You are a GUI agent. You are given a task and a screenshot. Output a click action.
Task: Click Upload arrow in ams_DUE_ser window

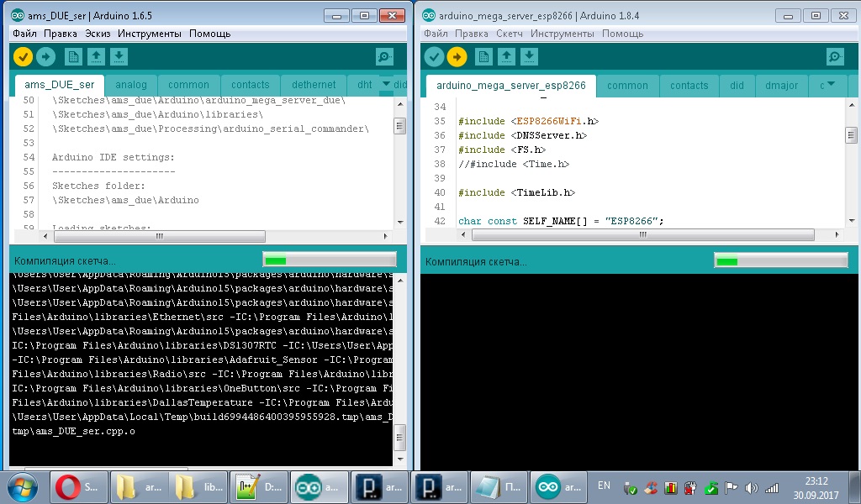pos(46,57)
